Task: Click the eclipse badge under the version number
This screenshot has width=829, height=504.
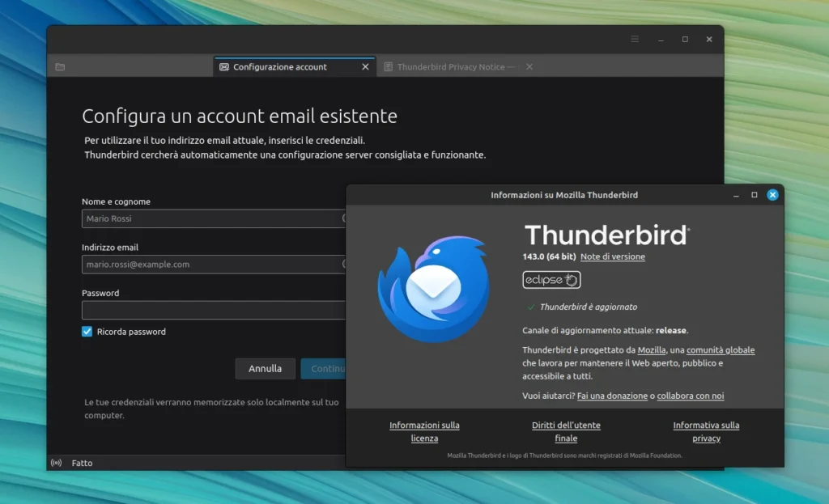Action: pos(551,280)
